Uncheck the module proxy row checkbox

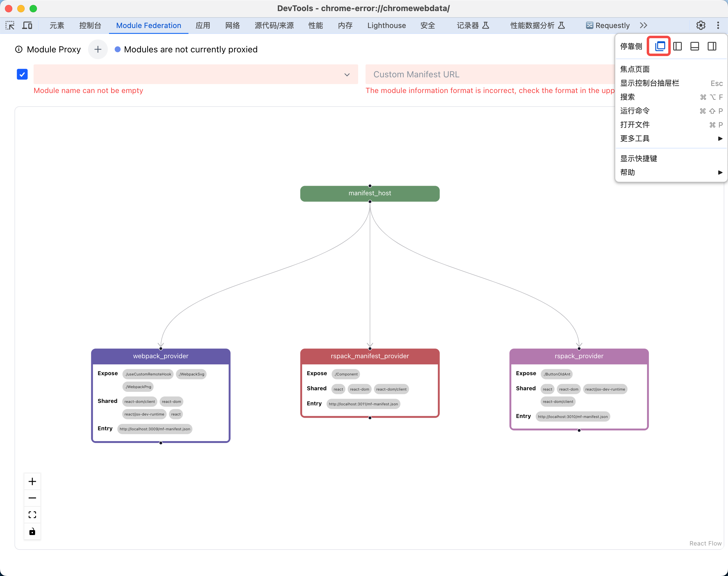point(22,74)
